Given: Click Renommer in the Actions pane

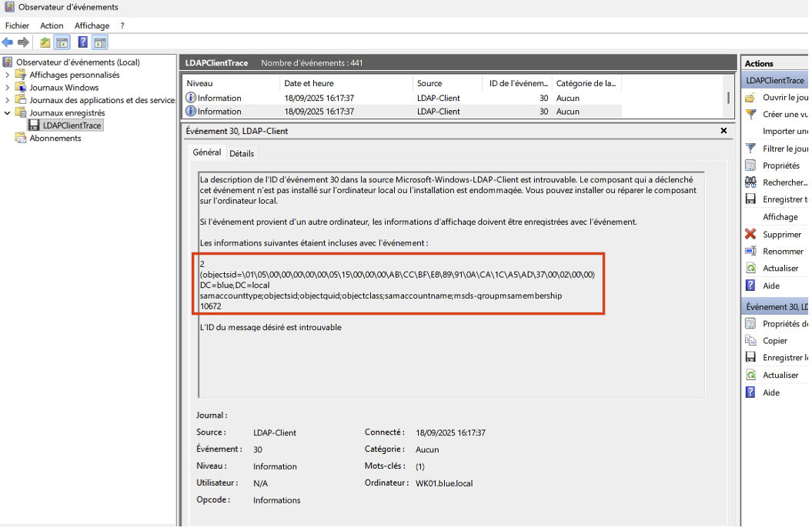Looking at the screenshot, I should tap(783, 252).
